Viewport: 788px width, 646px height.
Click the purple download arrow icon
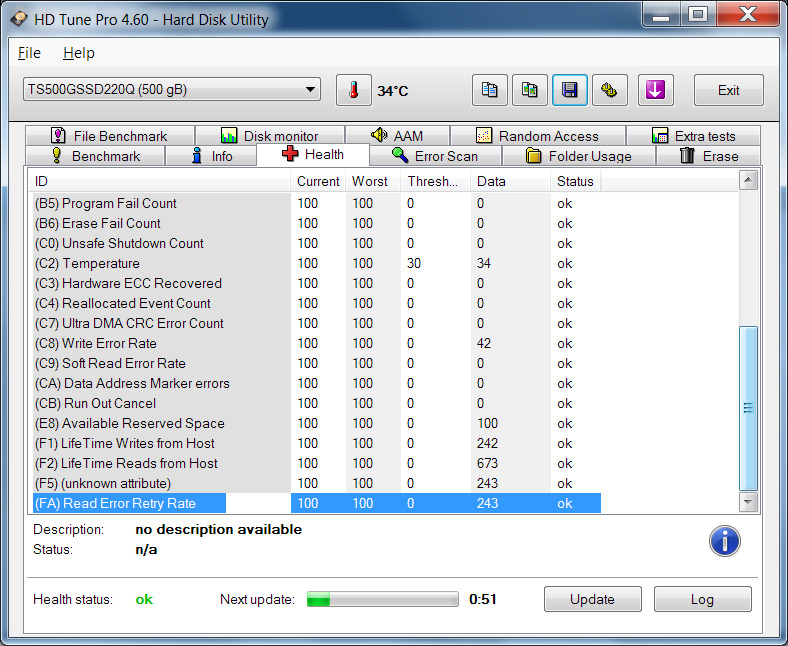point(655,90)
